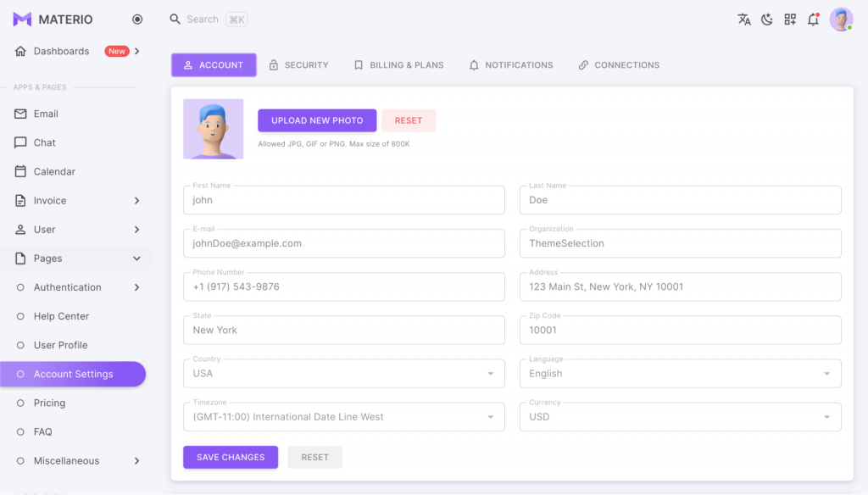Click the Connections link icon
The image size is (868, 495).
[x=583, y=64]
